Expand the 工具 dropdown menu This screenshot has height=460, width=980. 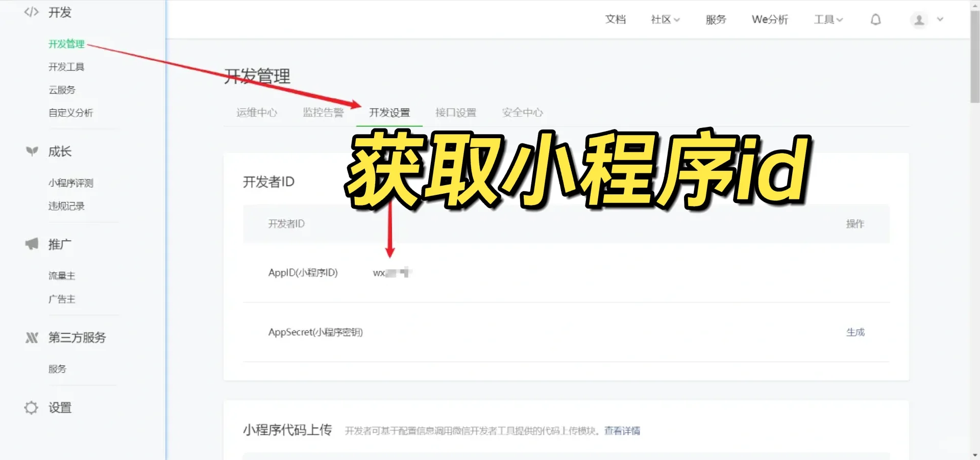point(828,20)
